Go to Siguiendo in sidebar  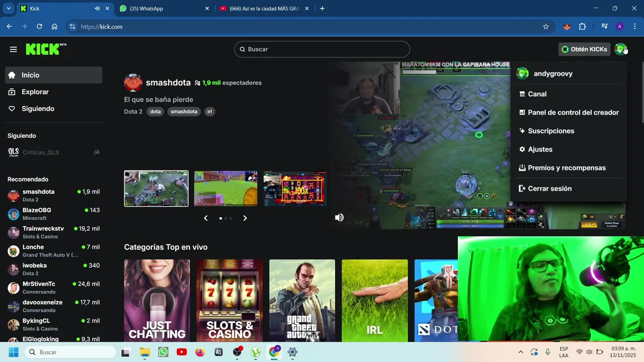tap(54, 109)
